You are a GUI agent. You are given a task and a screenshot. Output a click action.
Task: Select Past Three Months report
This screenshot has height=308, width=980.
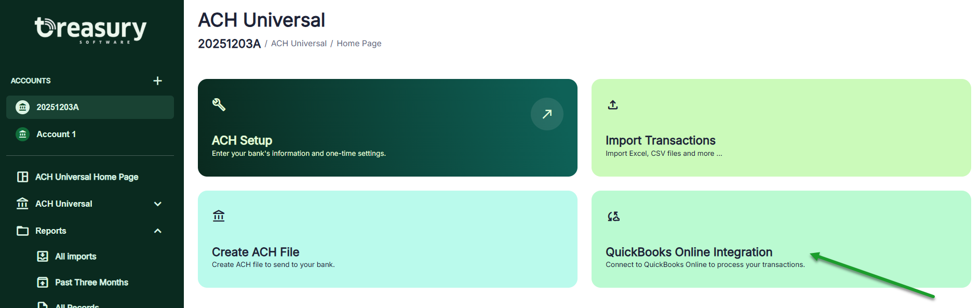[x=91, y=282]
